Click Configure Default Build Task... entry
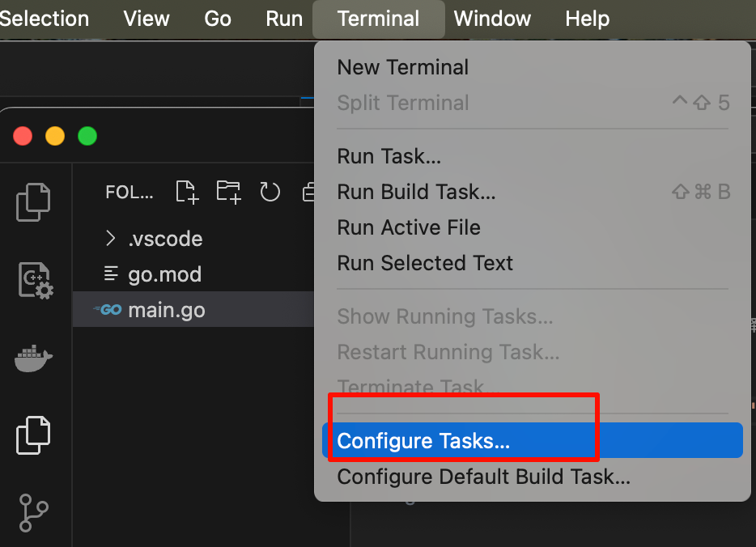 point(483,477)
